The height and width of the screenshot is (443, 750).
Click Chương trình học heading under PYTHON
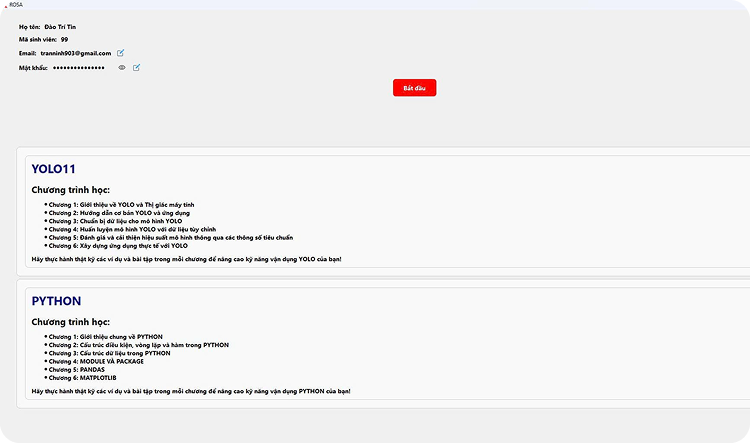pos(71,322)
